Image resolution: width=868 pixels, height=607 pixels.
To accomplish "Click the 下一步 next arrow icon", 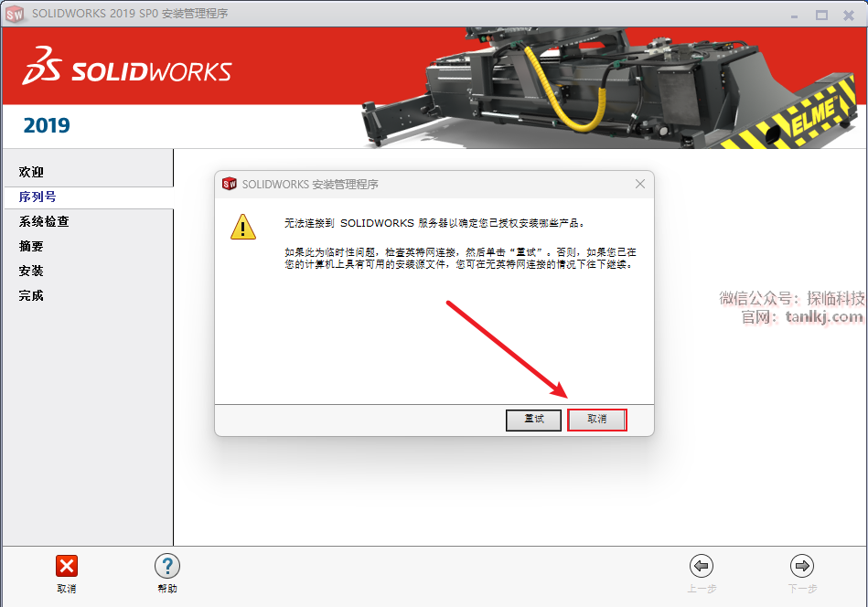I will pos(802,566).
